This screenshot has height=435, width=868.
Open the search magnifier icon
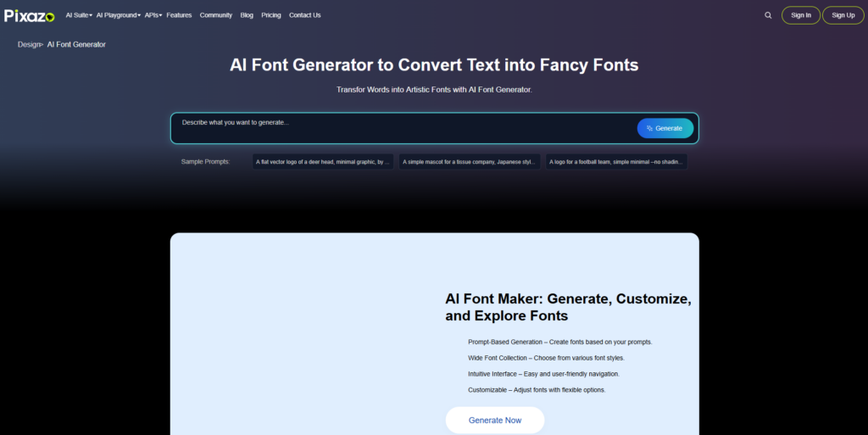(768, 15)
